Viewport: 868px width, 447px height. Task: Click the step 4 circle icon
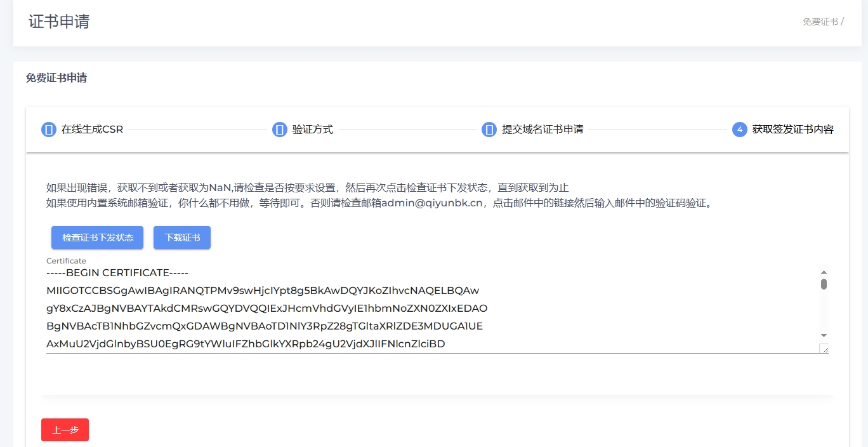tap(739, 130)
